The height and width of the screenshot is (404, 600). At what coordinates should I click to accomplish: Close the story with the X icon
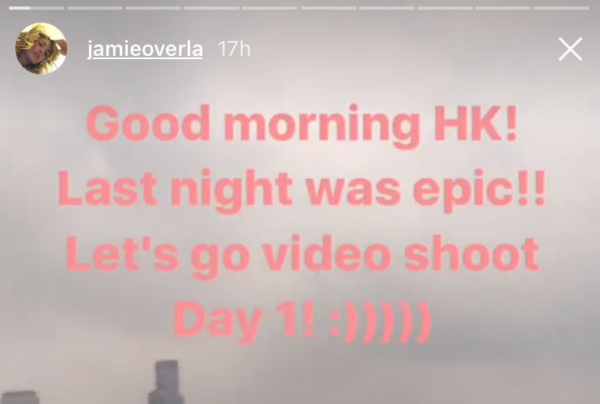point(570,49)
